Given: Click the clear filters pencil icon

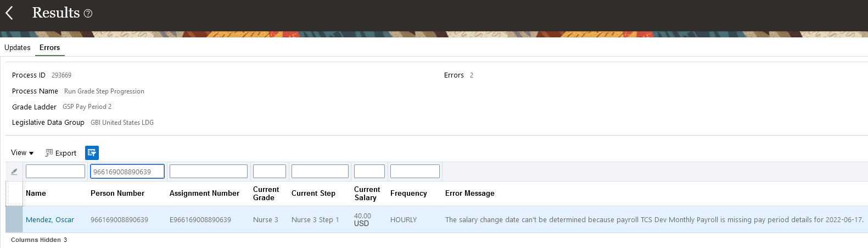Looking at the screenshot, I should [x=14, y=172].
